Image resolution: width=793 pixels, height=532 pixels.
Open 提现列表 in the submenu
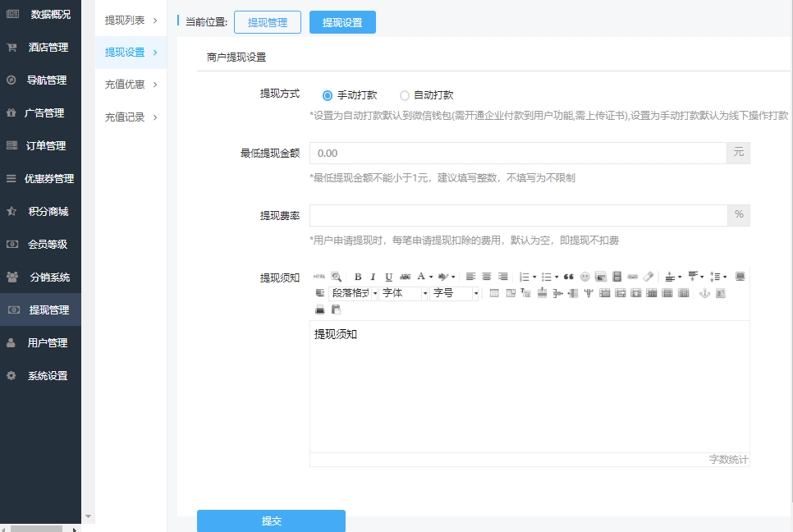point(131,21)
